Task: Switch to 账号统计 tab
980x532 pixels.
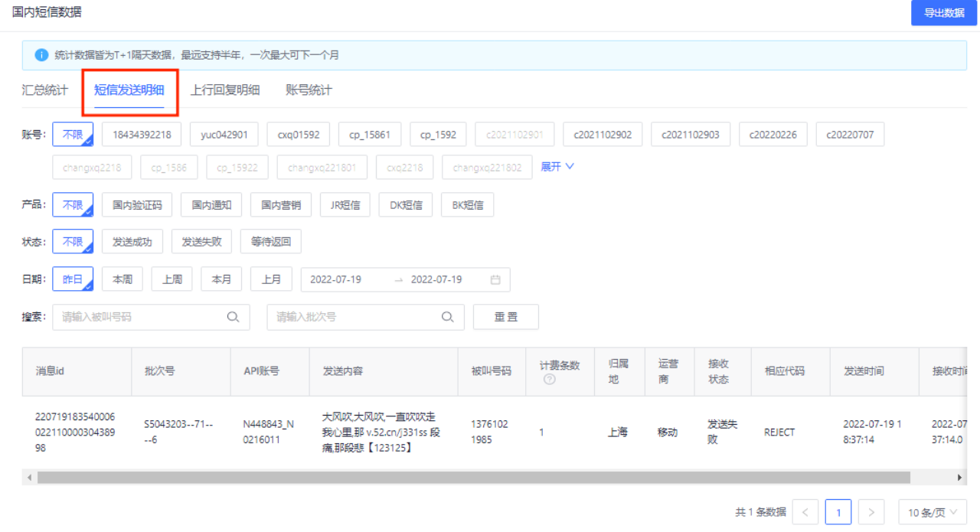Action: (x=309, y=90)
